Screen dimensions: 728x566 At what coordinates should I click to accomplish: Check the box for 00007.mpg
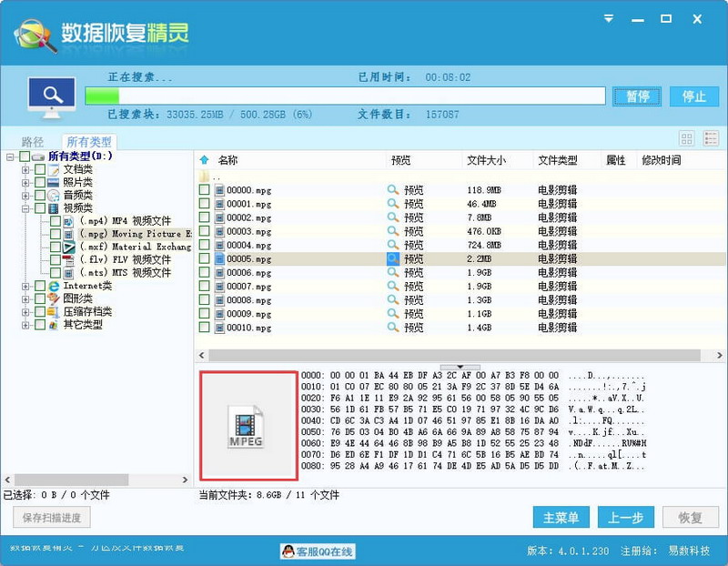pos(204,286)
